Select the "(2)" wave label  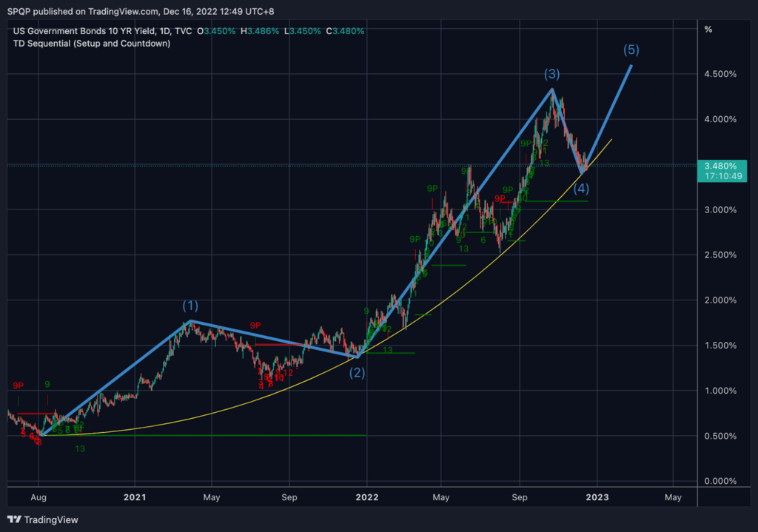point(358,372)
